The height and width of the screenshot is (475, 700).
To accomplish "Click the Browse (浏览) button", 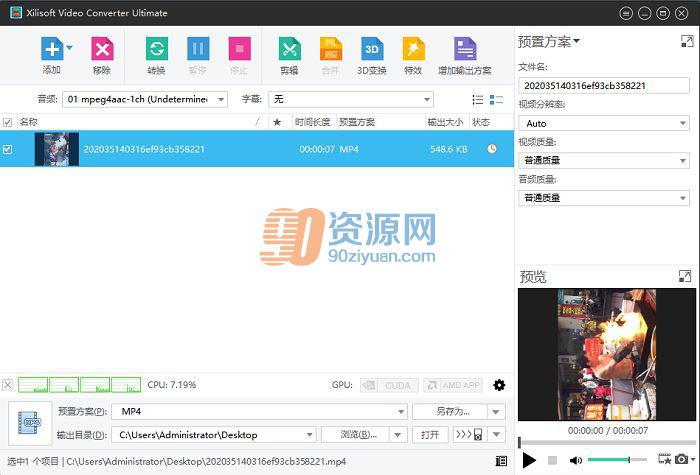I will click(x=355, y=434).
